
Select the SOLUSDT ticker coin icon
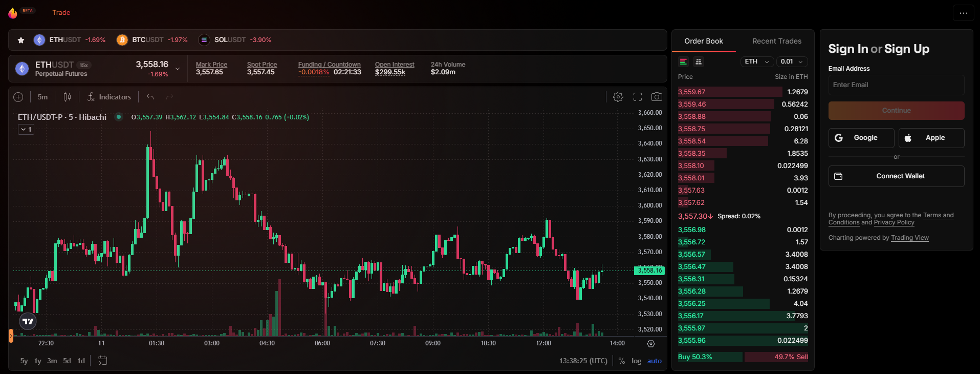click(204, 40)
